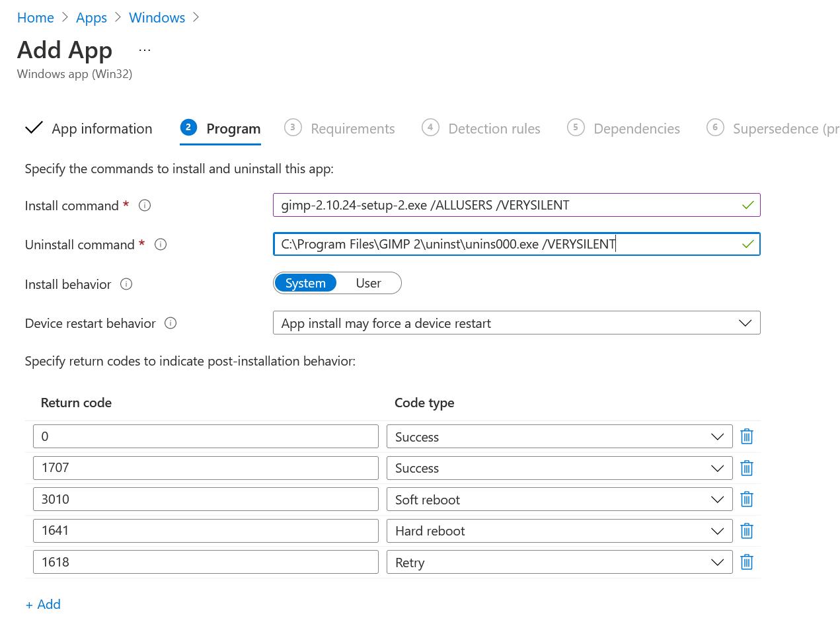840x628 pixels.
Task: Remove the 1618 Retry row
Action: tap(747, 562)
